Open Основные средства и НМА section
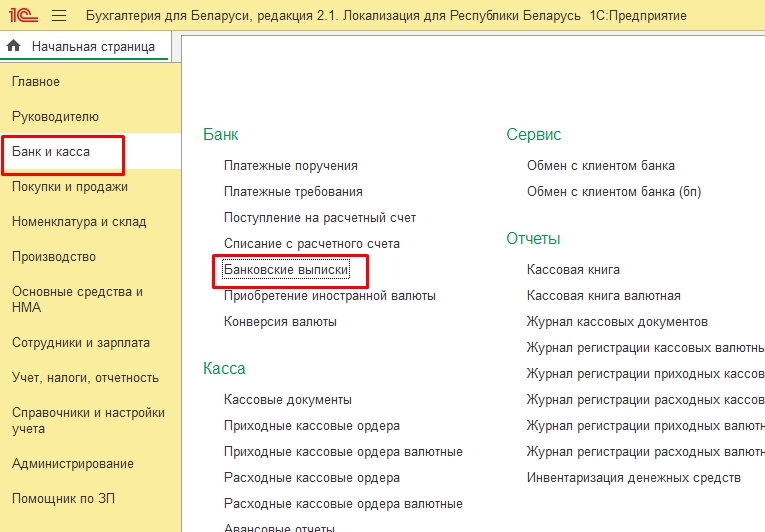Image resolution: width=765 pixels, height=532 pixels. pos(77,299)
